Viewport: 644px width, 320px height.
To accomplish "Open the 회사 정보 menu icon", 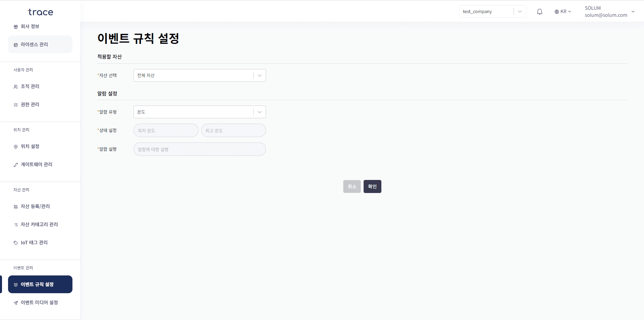I will tap(16, 26).
